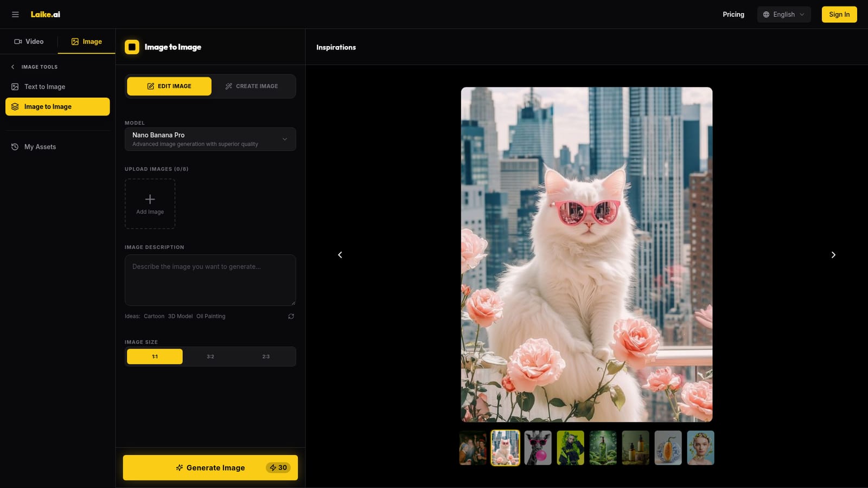Click the Image to Image header icon
This screenshot has width=868, height=488.
132,47
